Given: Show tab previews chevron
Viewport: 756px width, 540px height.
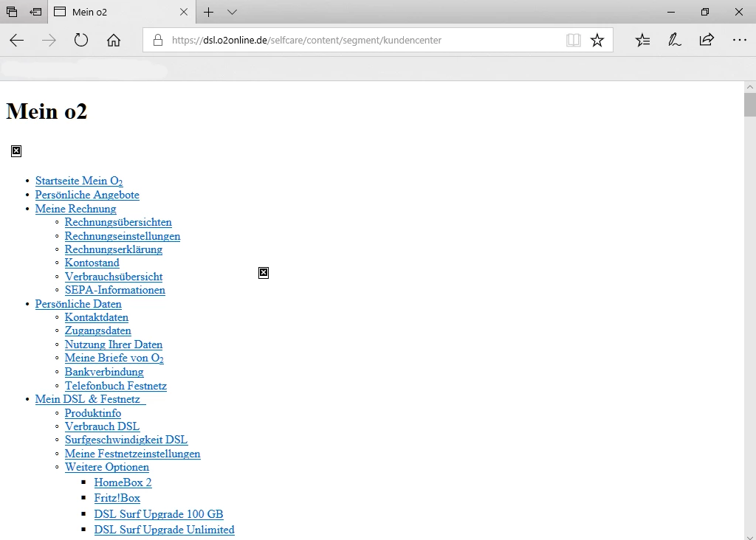Looking at the screenshot, I should pyautogui.click(x=232, y=12).
